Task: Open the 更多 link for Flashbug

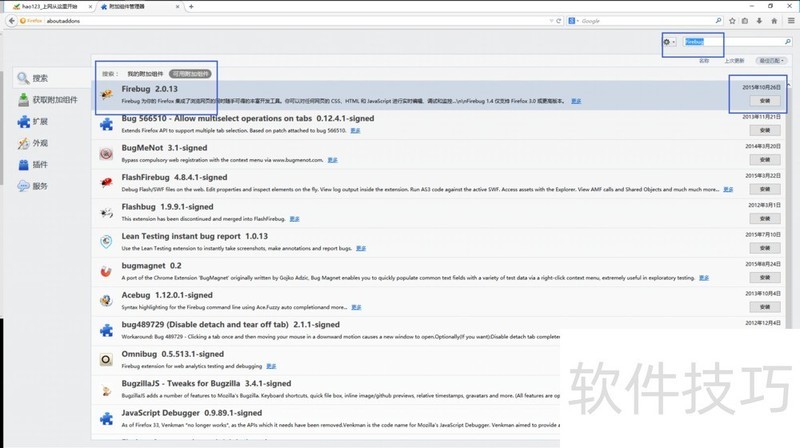Action: click(294, 219)
